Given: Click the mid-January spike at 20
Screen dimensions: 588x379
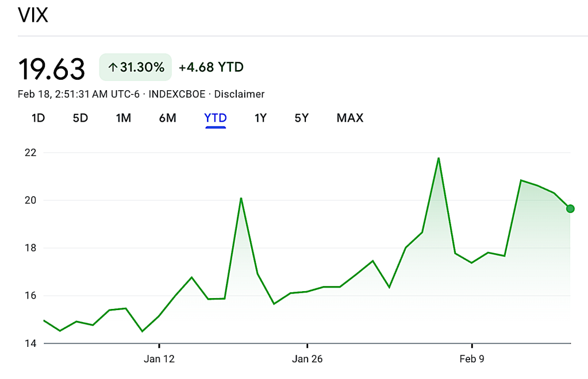Looking at the screenshot, I should click(241, 198).
